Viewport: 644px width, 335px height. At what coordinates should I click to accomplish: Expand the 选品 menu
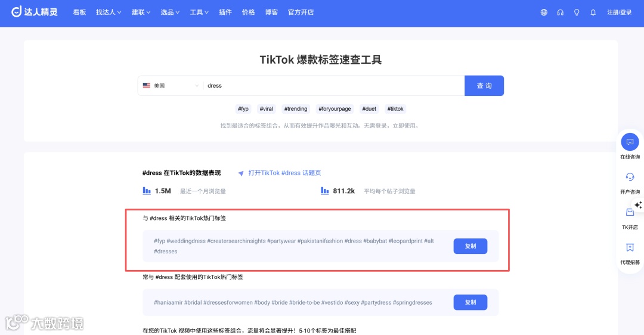pyautogui.click(x=170, y=13)
